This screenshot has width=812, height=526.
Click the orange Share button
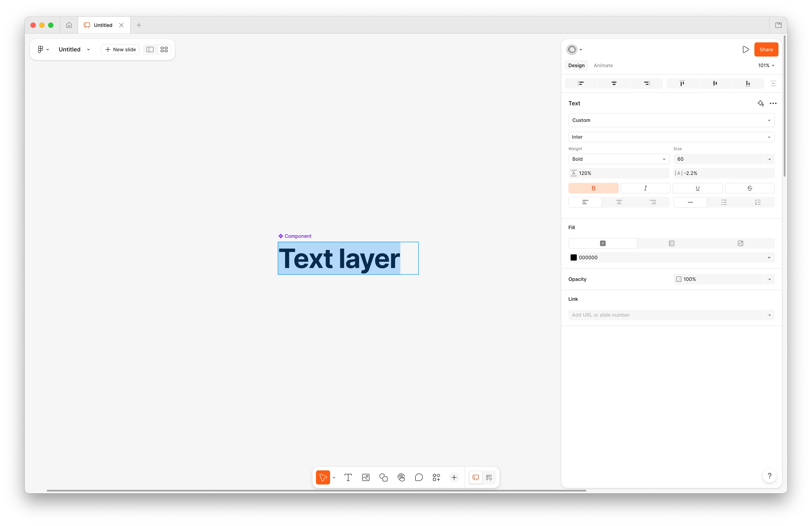[x=766, y=49]
